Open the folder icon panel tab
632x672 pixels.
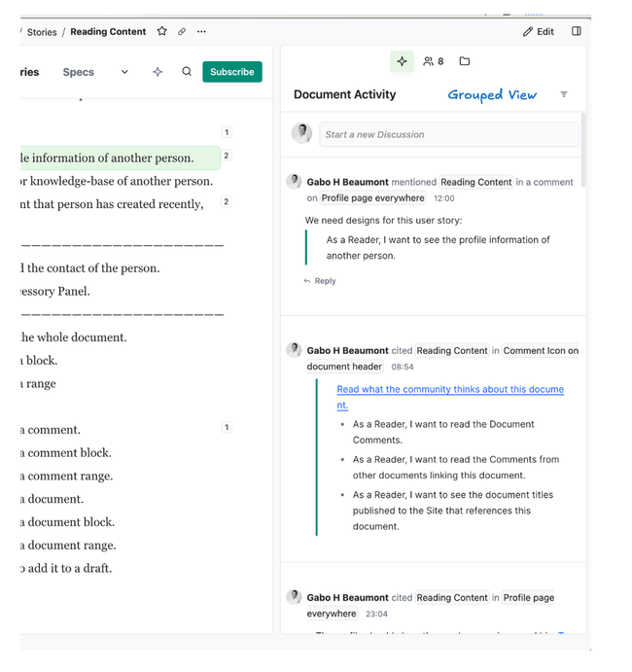click(x=465, y=61)
